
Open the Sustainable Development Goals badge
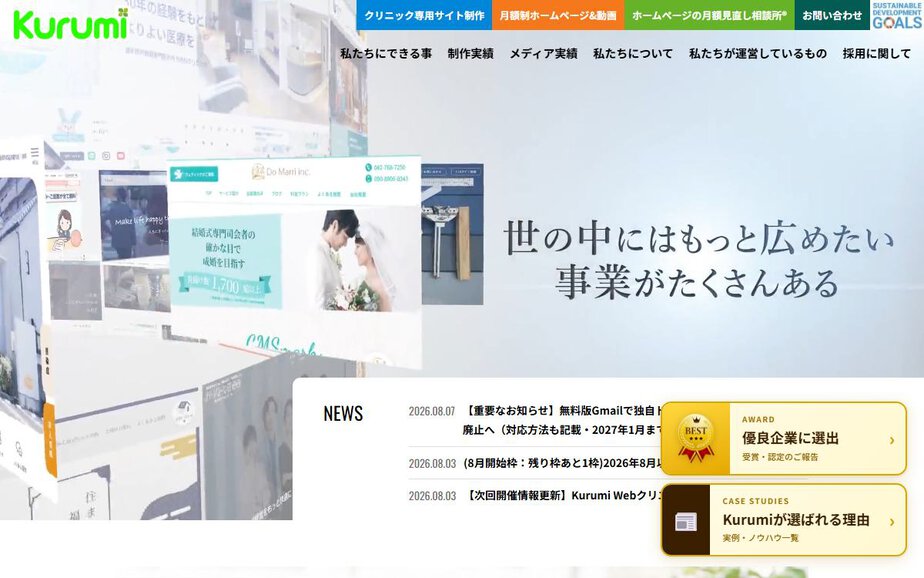coord(897,15)
